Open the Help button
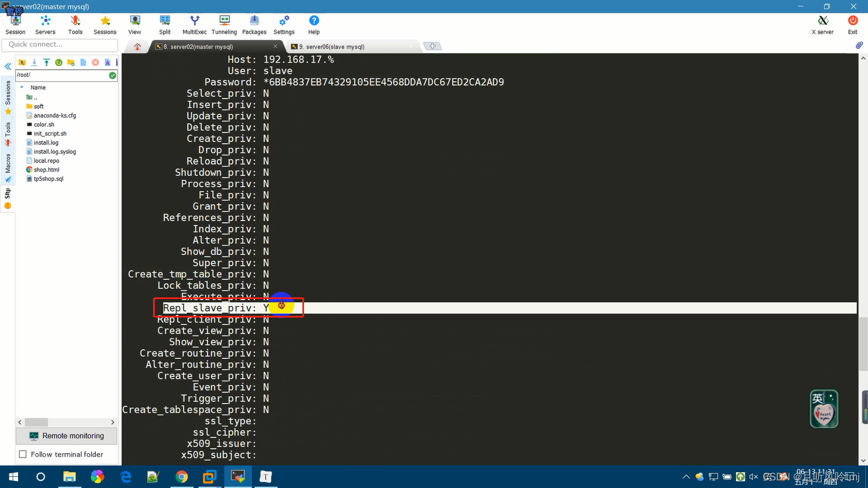The width and height of the screenshot is (868, 488). click(x=314, y=25)
